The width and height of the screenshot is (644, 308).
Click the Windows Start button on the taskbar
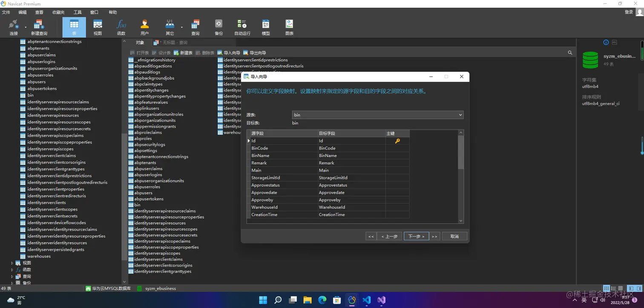point(263,300)
